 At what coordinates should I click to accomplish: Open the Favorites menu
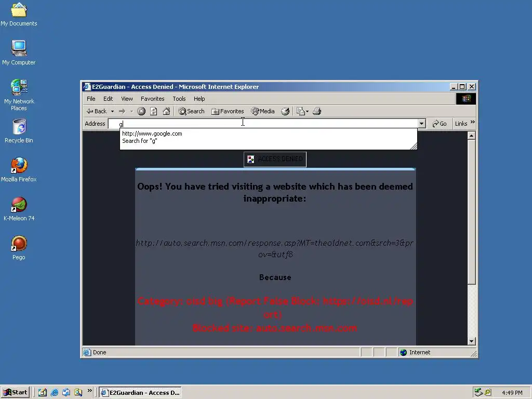click(x=153, y=99)
